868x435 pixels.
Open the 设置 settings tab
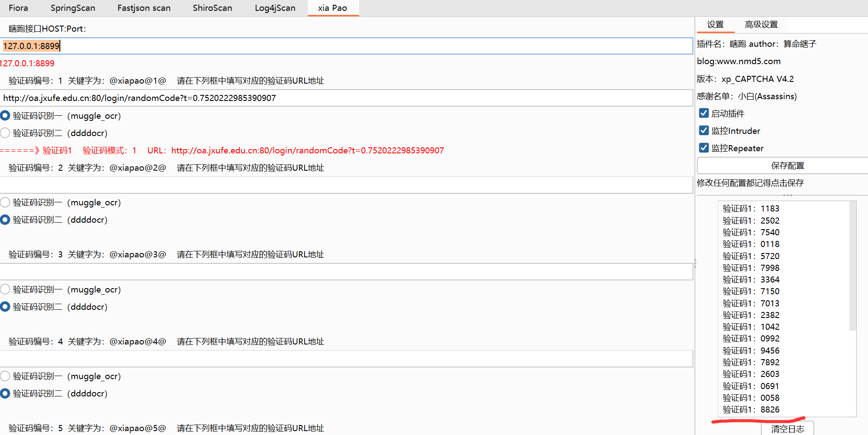tap(715, 25)
